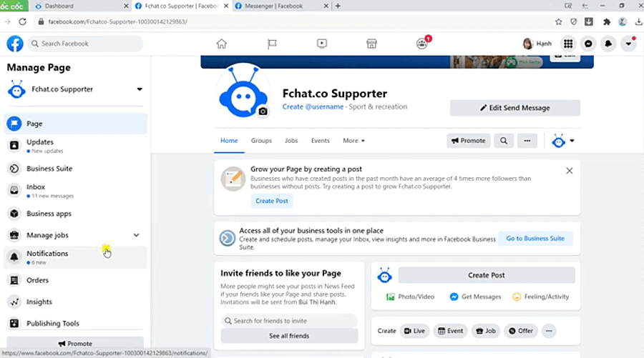Open the Messenger icon in top bar
The image size is (644, 358).
coord(588,44)
